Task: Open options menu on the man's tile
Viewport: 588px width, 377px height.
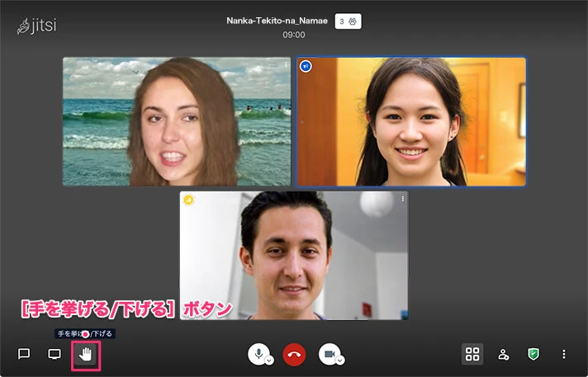Action: coord(403,199)
